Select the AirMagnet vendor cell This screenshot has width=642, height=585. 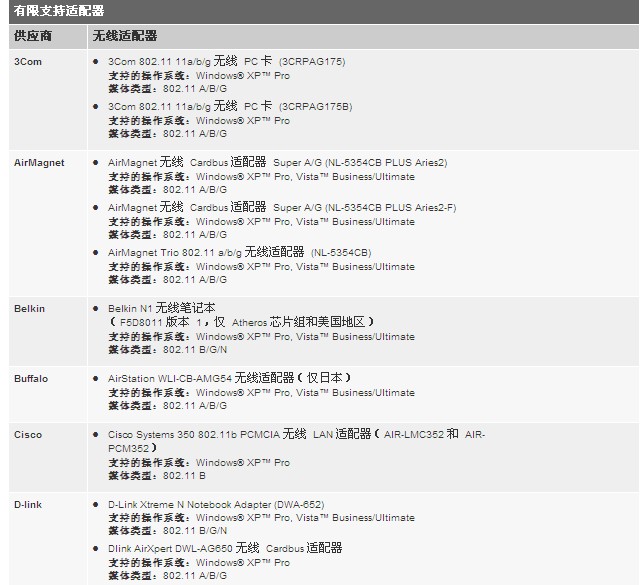click(x=39, y=162)
